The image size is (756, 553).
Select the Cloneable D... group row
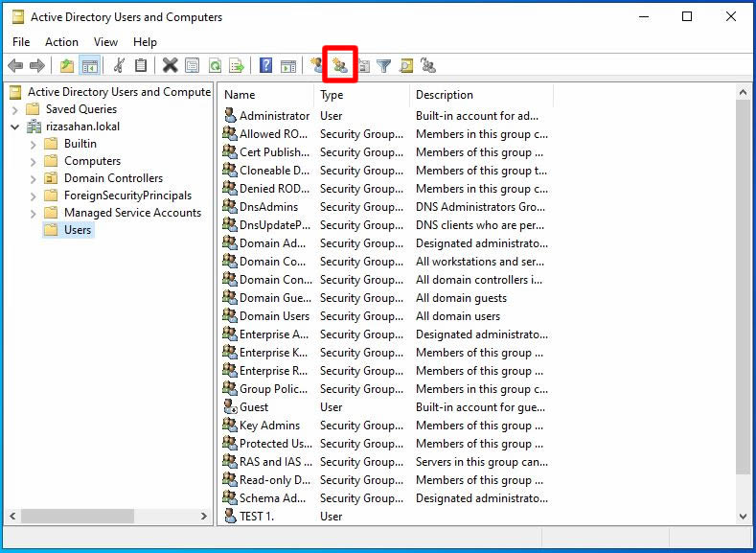(x=386, y=172)
